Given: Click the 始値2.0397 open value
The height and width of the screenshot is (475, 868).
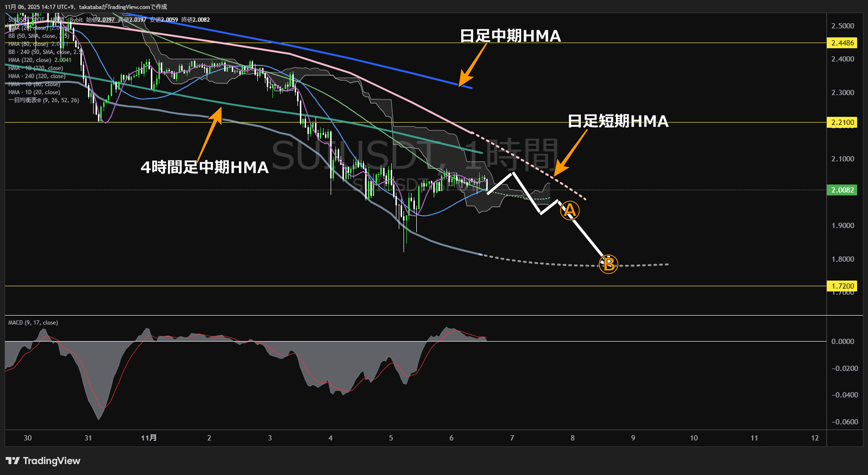Looking at the screenshot, I should point(100,20).
